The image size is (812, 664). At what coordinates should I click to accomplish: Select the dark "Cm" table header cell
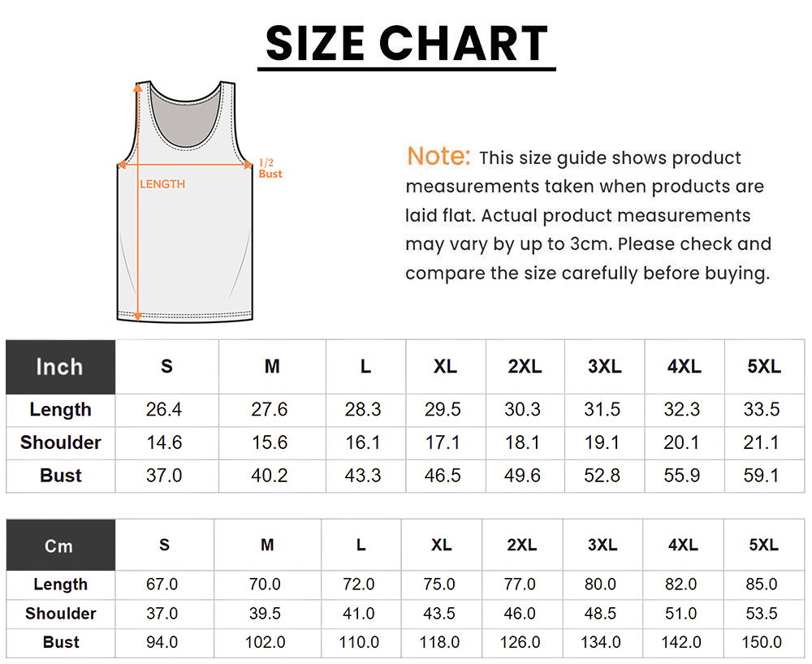tap(59, 546)
